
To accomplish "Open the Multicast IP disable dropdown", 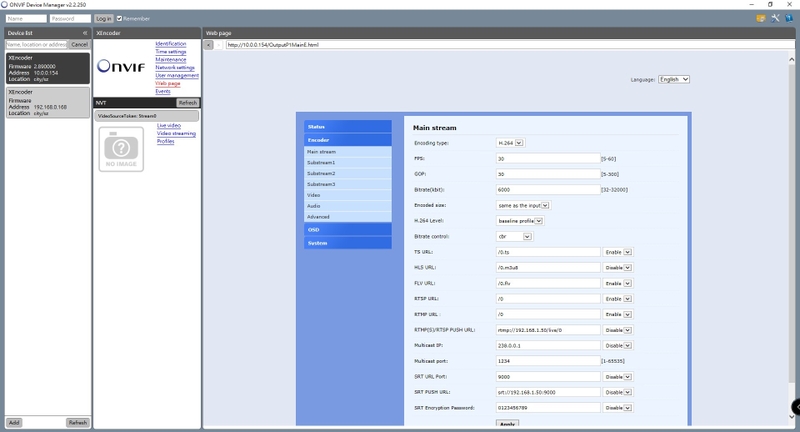I will [618, 345].
